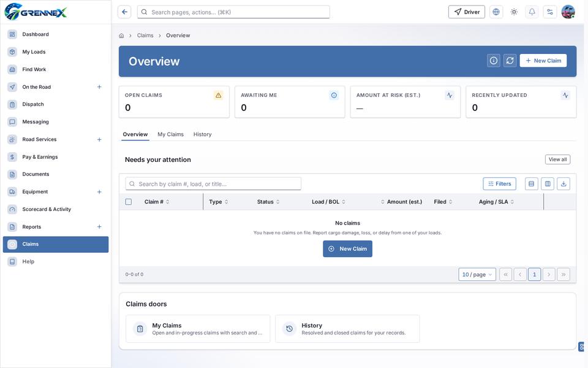This screenshot has height=368, width=588.
Task: Click the home breadcrumb icon
Action: tap(121, 36)
